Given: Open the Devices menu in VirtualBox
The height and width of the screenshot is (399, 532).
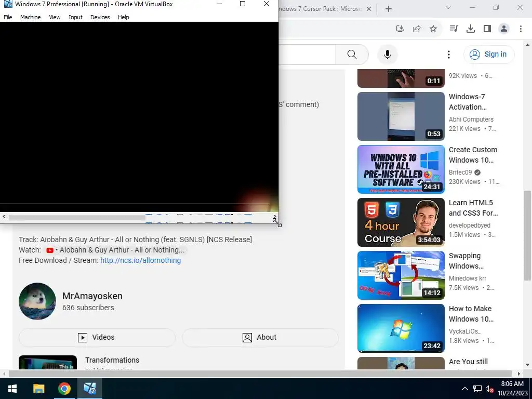Looking at the screenshot, I should coord(100,17).
